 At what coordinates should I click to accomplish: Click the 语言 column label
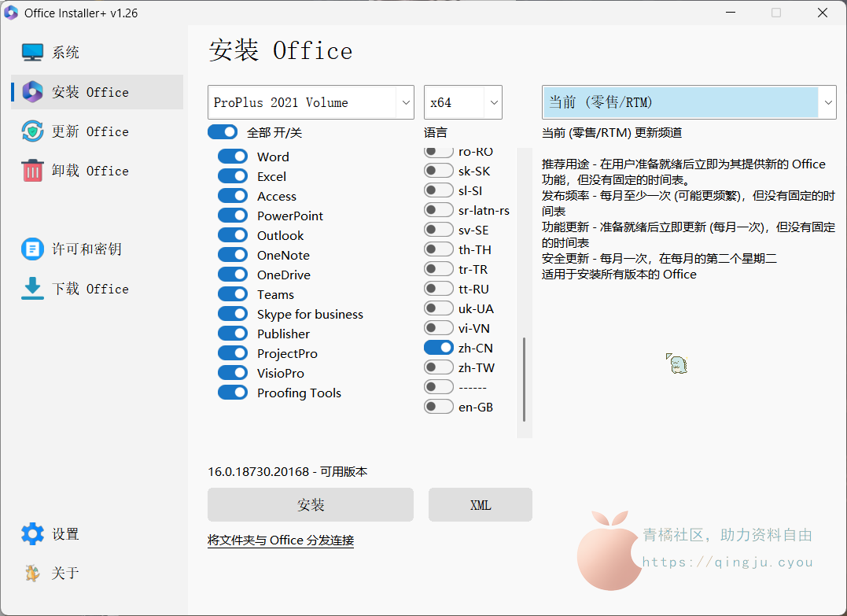(436, 133)
